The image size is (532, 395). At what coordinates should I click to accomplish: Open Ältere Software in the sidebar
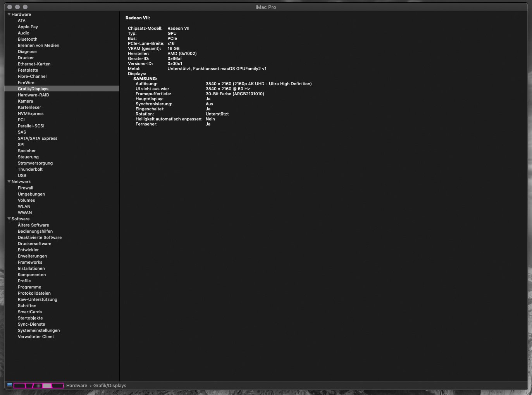33,225
